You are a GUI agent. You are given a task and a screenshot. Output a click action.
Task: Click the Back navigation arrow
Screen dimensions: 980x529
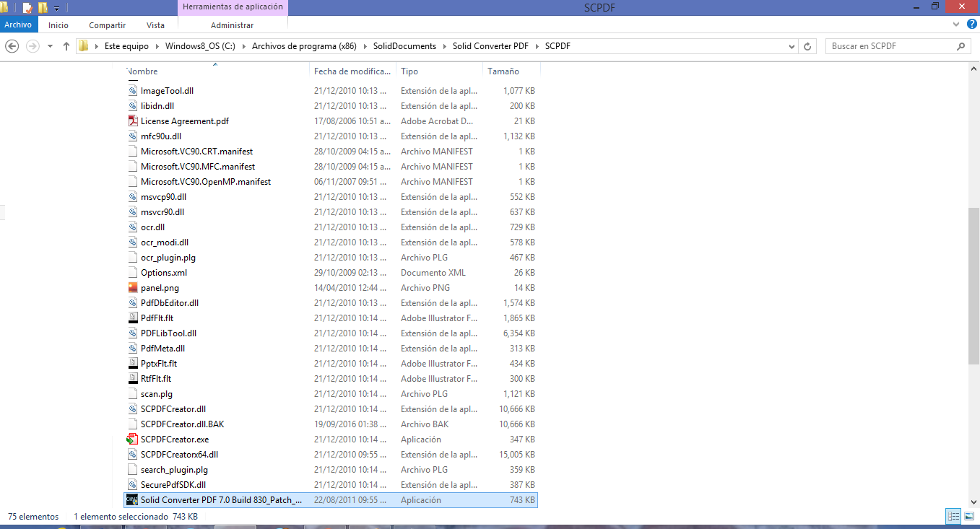[x=12, y=46]
